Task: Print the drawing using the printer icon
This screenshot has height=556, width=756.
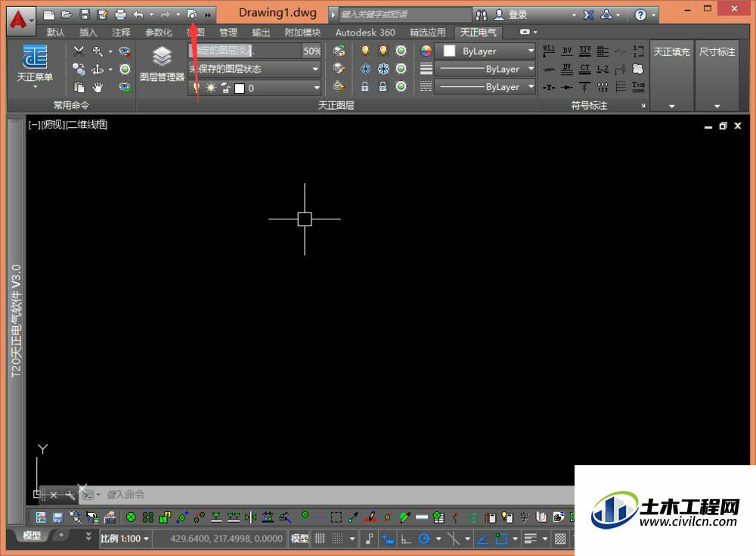Action: (x=120, y=14)
